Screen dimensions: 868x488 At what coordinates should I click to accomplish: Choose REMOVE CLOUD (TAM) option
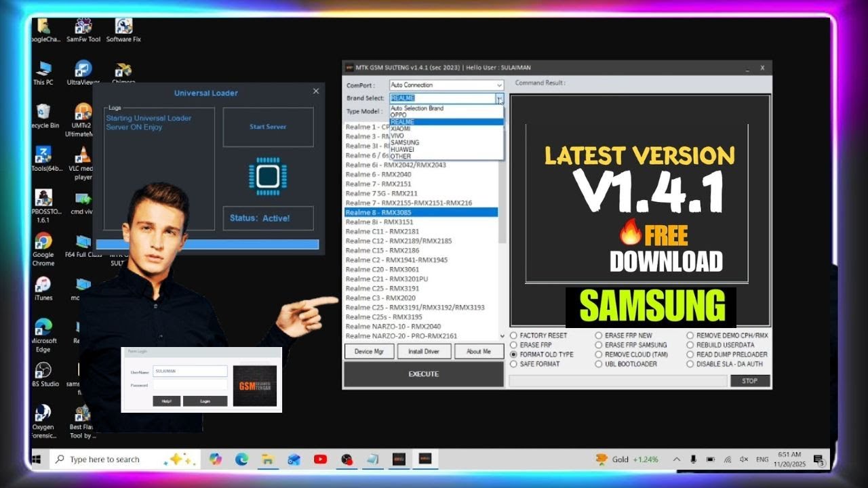(631, 354)
